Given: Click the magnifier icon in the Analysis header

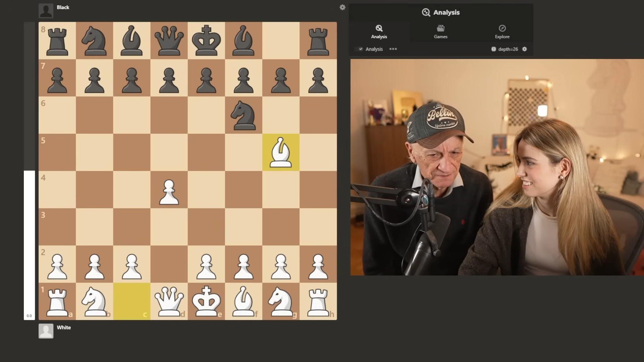Looking at the screenshot, I should 426,12.
